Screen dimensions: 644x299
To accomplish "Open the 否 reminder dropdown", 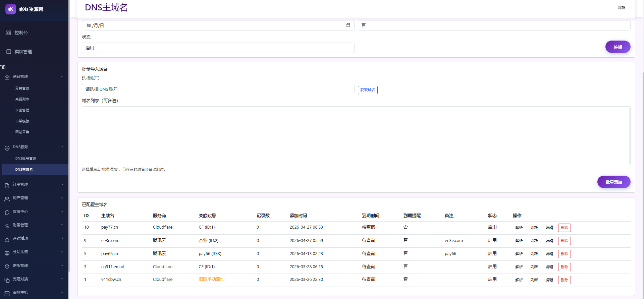I will pos(494,25).
